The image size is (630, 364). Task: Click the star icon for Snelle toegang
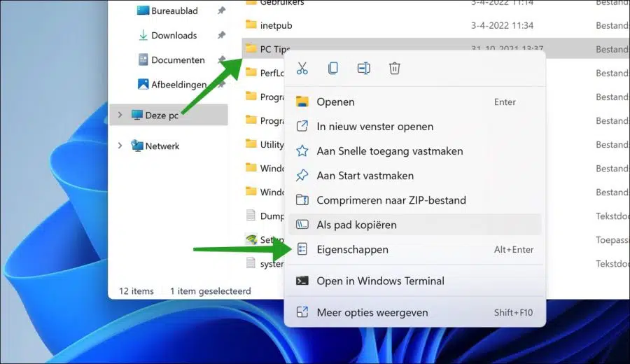[x=302, y=151]
